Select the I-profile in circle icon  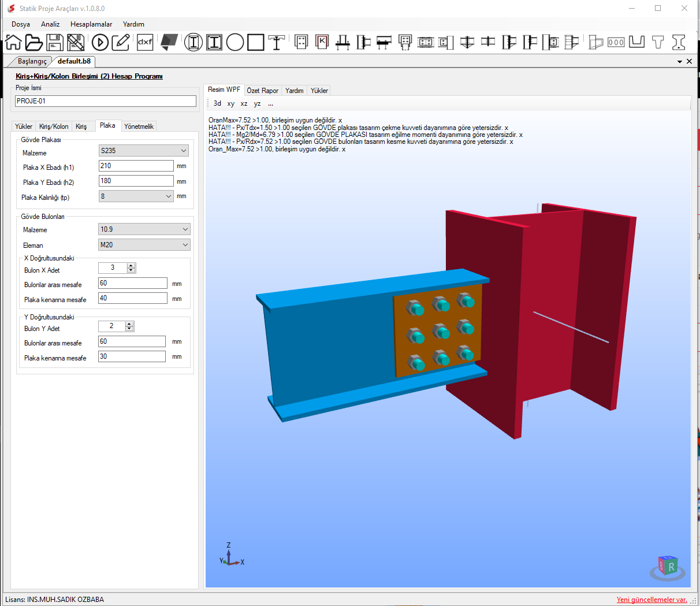pos(193,42)
